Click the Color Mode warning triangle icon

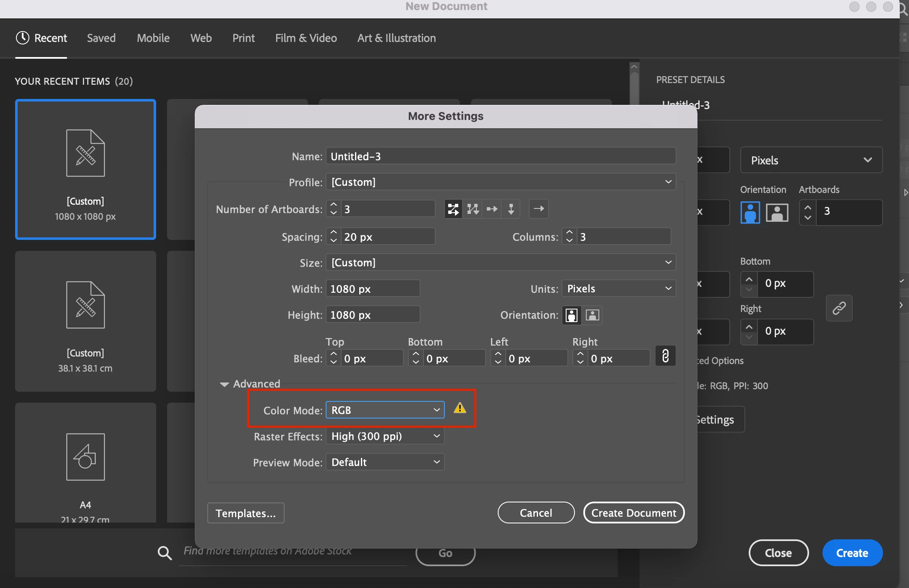click(460, 408)
